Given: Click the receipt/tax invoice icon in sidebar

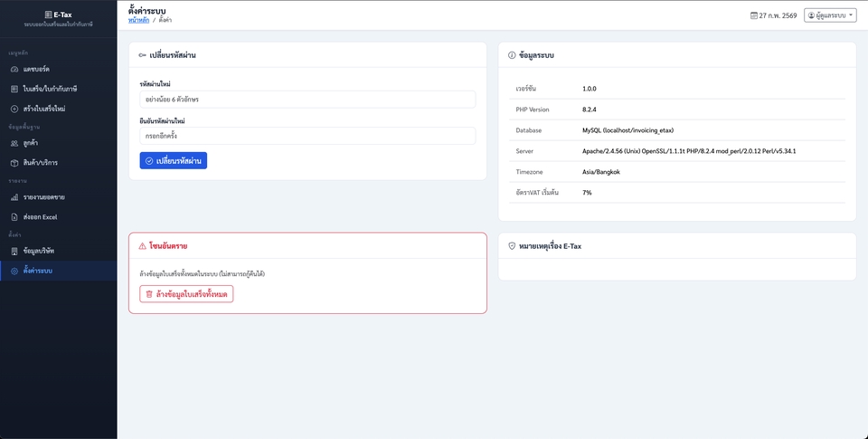Looking at the screenshot, I should point(14,89).
